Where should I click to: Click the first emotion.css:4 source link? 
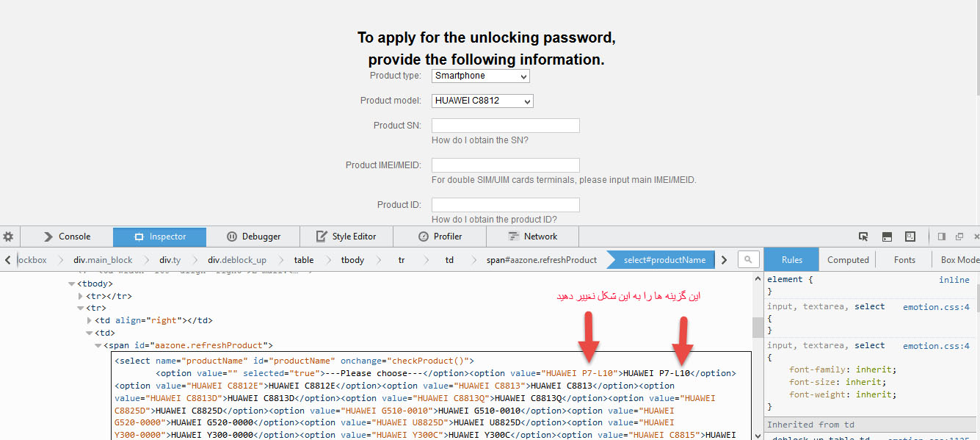coord(936,306)
